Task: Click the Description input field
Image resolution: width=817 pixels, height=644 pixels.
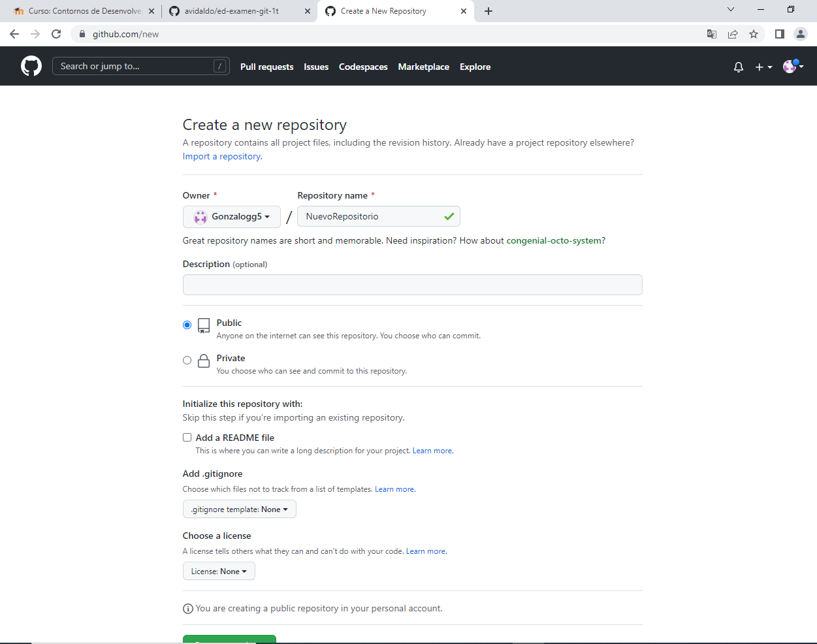Action: coord(412,285)
